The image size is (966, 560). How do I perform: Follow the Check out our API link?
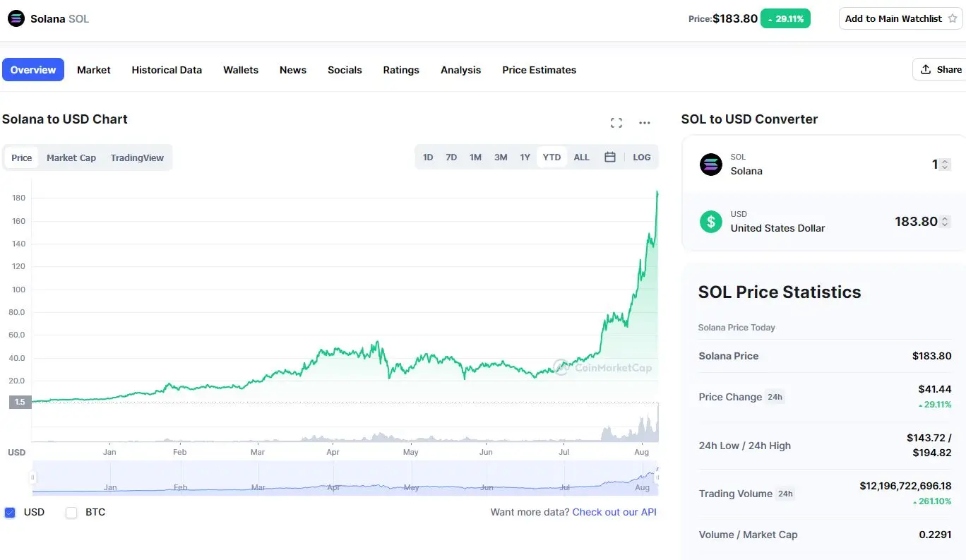click(614, 512)
